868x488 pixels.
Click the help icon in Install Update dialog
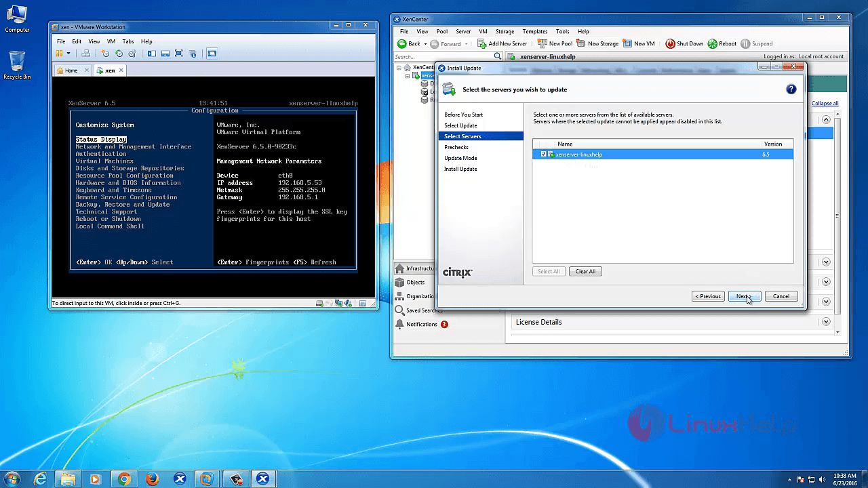click(x=791, y=89)
